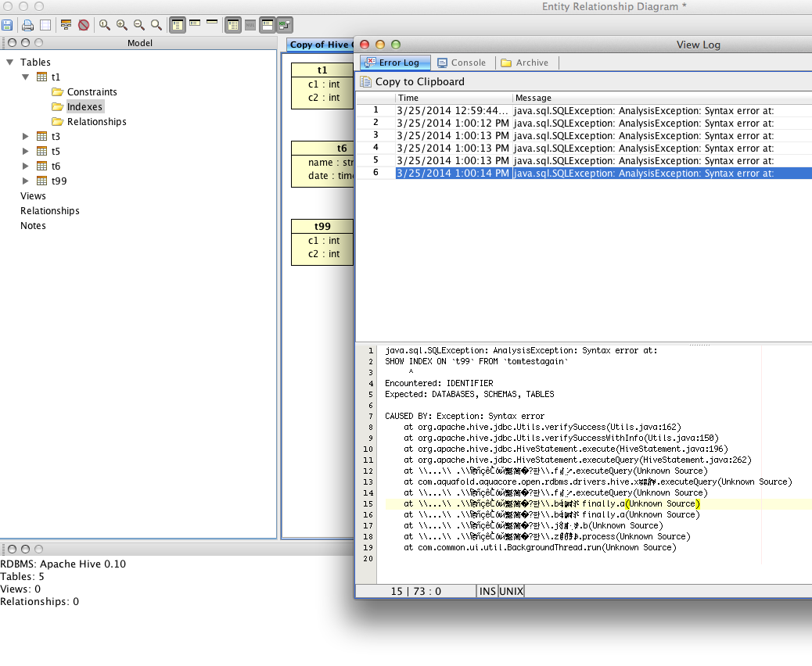Expand the t99 table node
This screenshot has height=666, width=812.
[x=25, y=181]
